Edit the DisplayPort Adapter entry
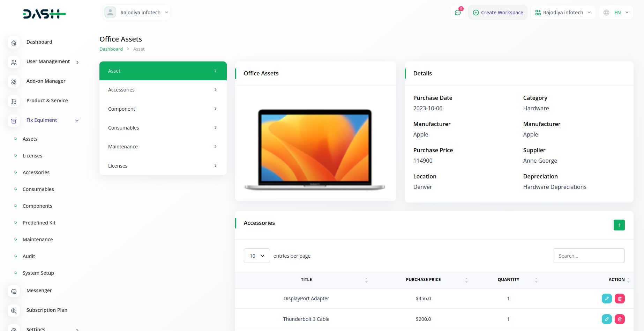The width and height of the screenshot is (644, 331). pyautogui.click(x=607, y=299)
